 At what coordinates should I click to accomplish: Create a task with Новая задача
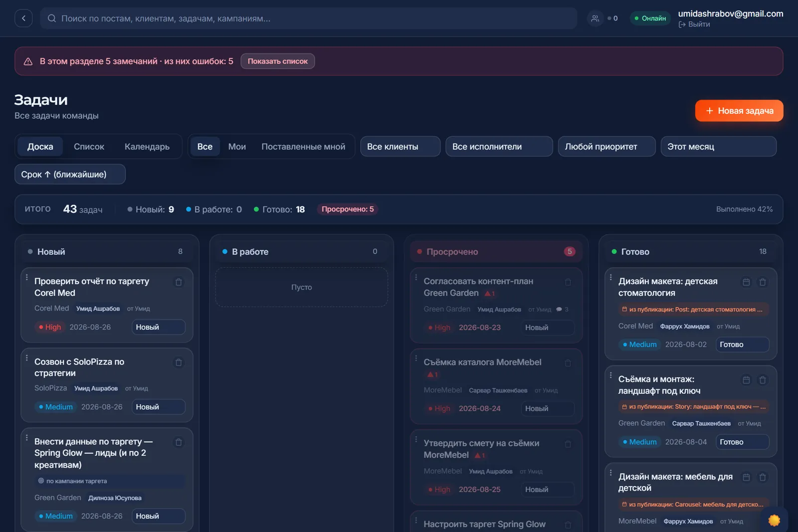click(x=739, y=111)
